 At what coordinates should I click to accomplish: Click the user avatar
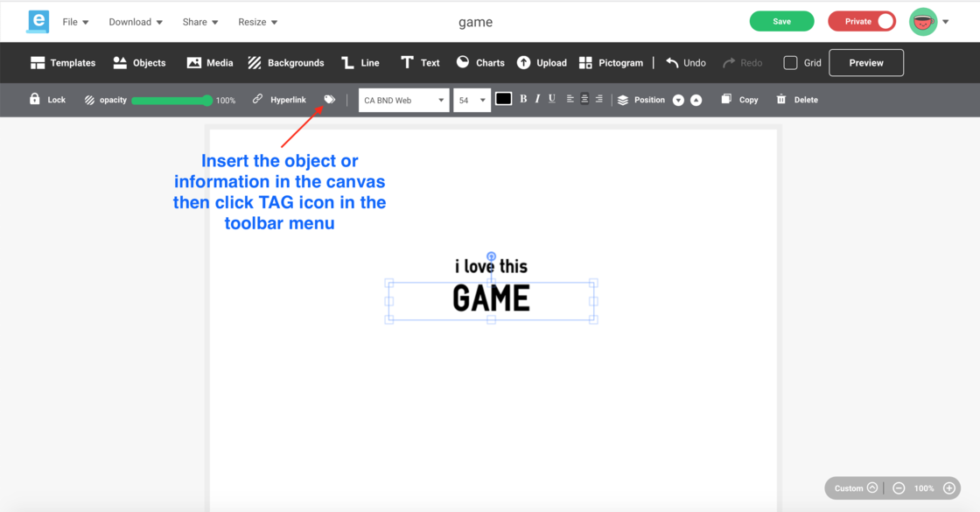923,22
